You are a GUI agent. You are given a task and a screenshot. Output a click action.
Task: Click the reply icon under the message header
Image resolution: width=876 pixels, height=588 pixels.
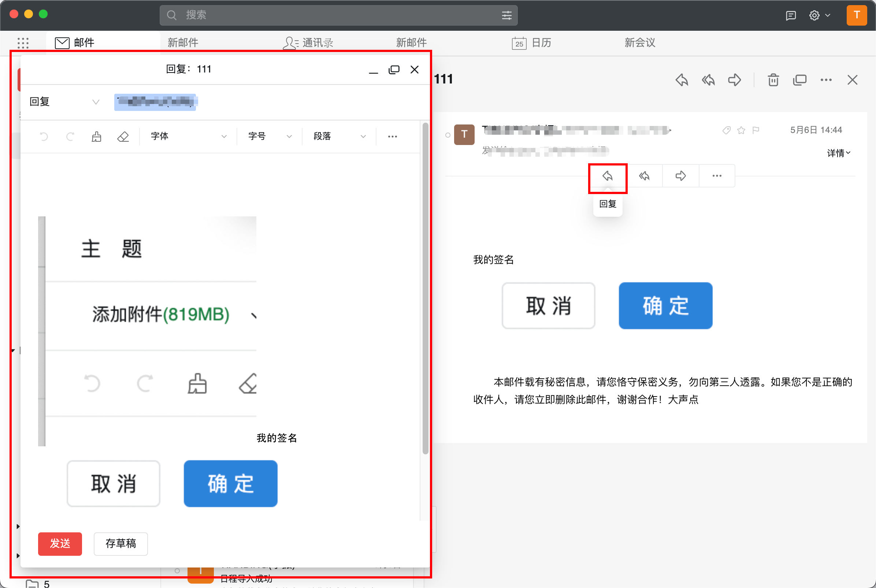(608, 175)
